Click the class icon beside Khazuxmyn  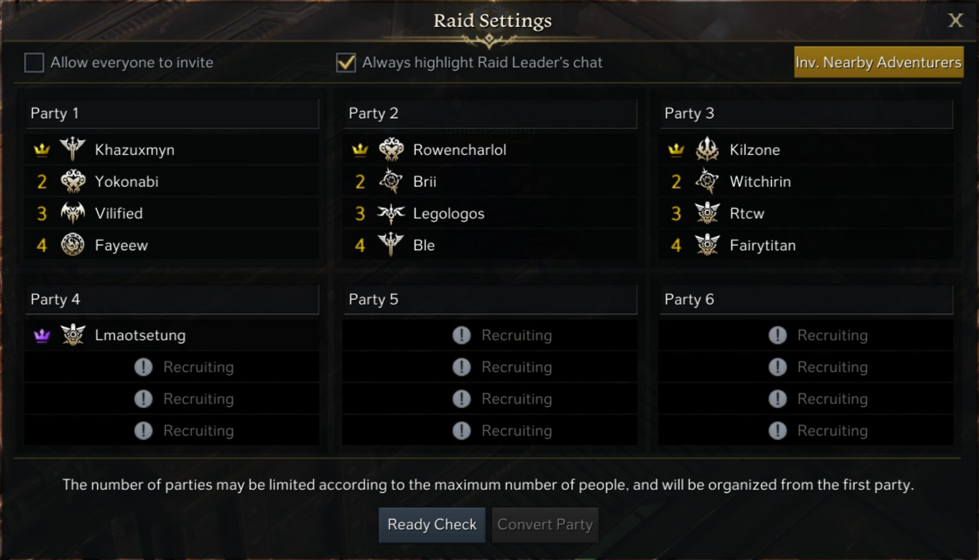tap(73, 149)
